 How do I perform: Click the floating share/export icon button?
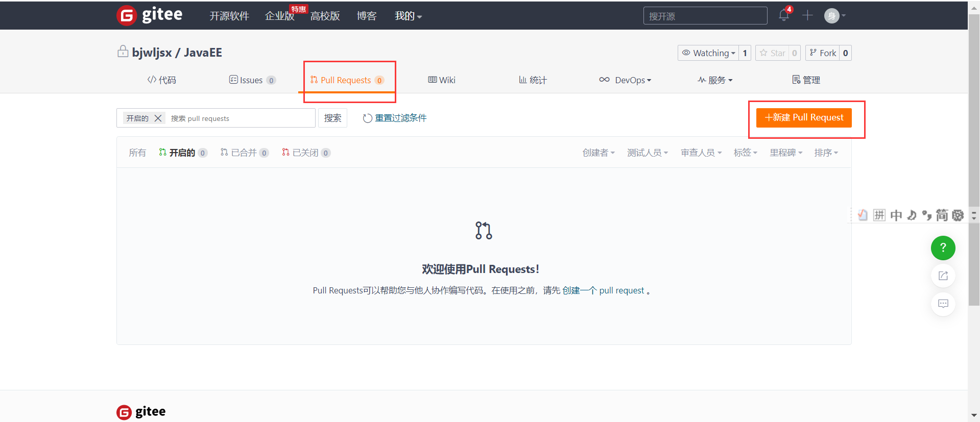point(943,276)
